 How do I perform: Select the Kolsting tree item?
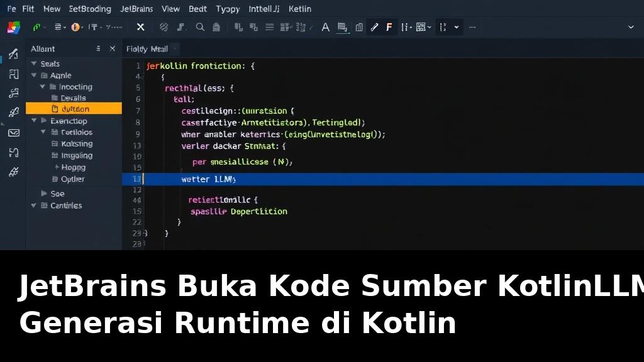click(72, 144)
